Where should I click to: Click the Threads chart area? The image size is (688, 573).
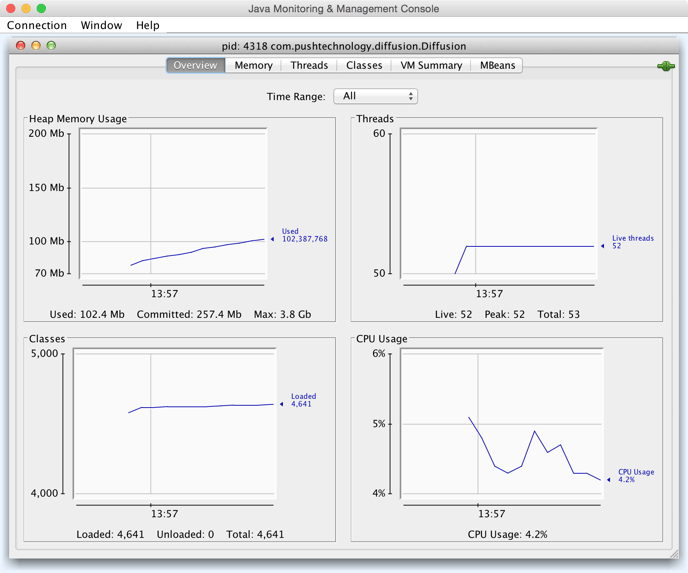pos(499,204)
